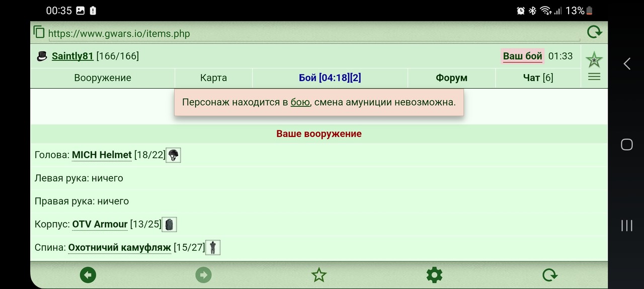The height and width of the screenshot is (289, 644).
Task: Click the Ваш бой link
Action: coord(523,56)
